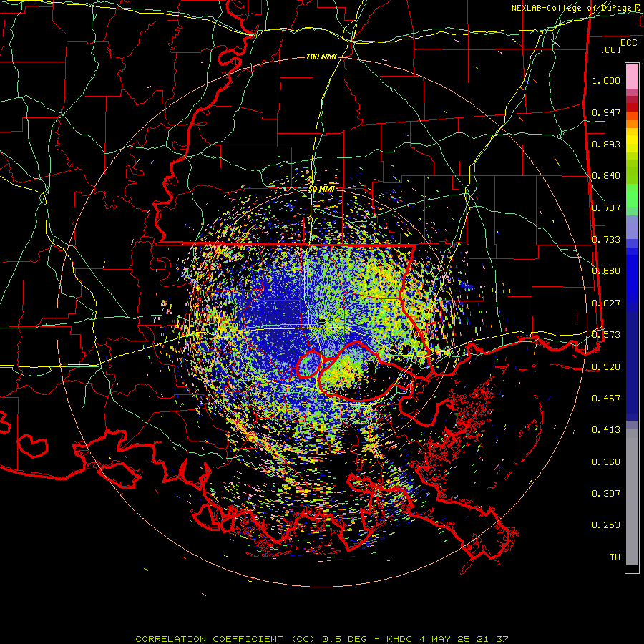The width and height of the screenshot is (644, 644).
Task: Select the 0.573 value on the CC scale
Action: (x=606, y=335)
